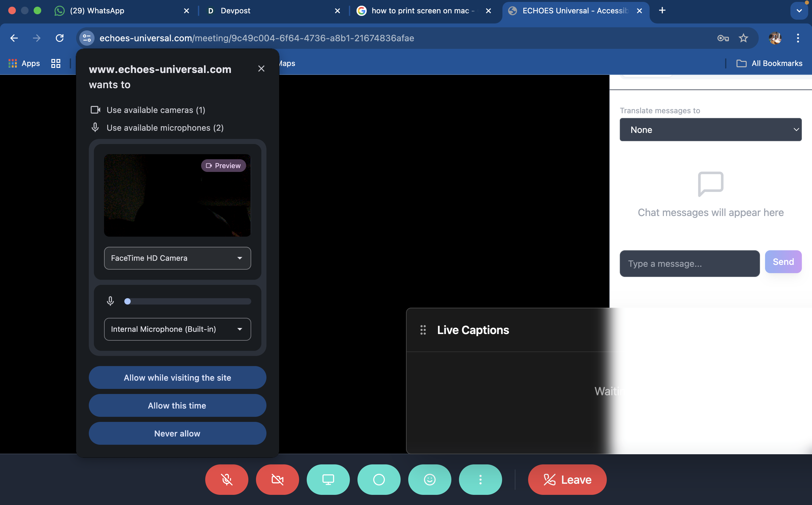Image resolution: width=812 pixels, height=505 pixels.
Task: Click the Type a message input field
Action: (690, 264)
